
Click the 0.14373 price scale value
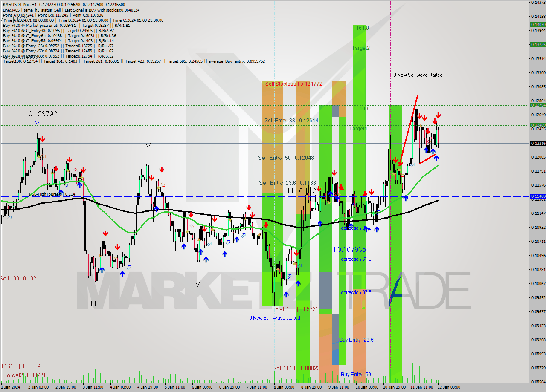pos(538,3)
